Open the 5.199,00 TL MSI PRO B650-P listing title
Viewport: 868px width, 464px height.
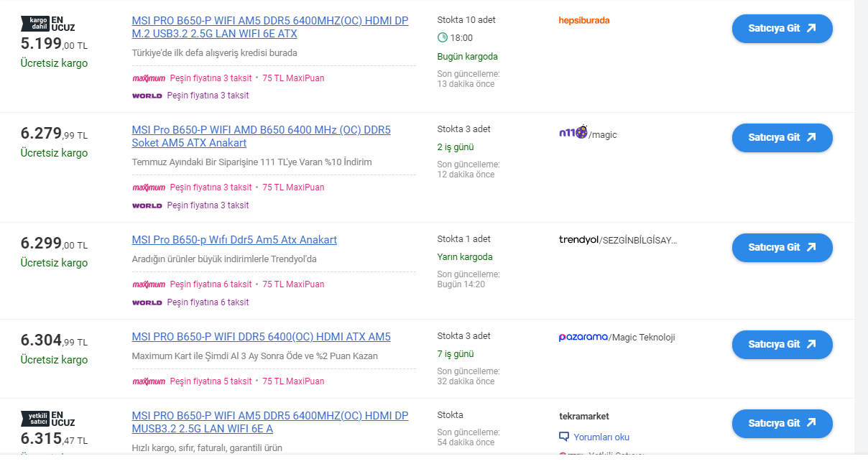click(x=269, y=27)
